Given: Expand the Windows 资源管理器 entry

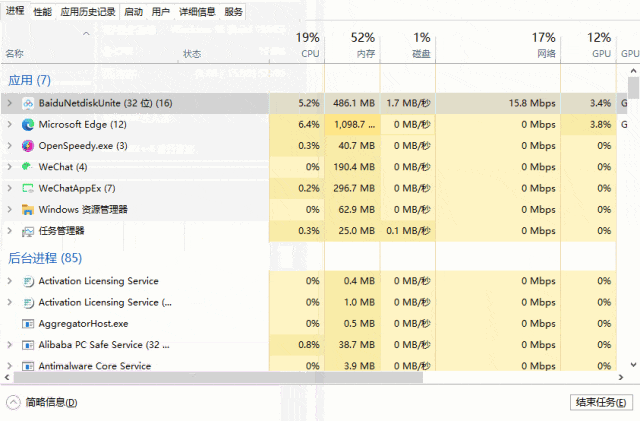Looking at the screenshot, I should (10, 209).
